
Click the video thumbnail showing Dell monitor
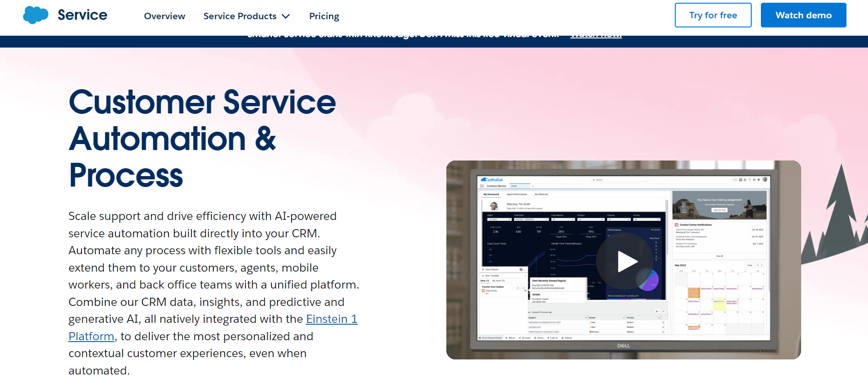pyautogui.click(x=624, y=260)
